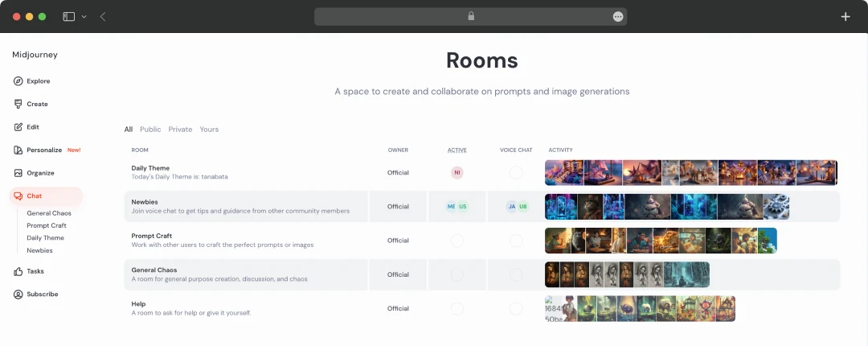Screen dimensions: 868x346
Task: Click the OWNER column header
Action: 398,150
